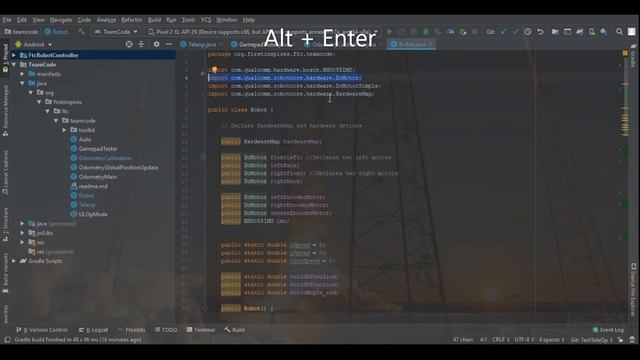The width and height of the screenshot is (640, 360).
Task: Expand the FtcRobotController module arrow
Action: pyautogui.click(x=14, y=55)
